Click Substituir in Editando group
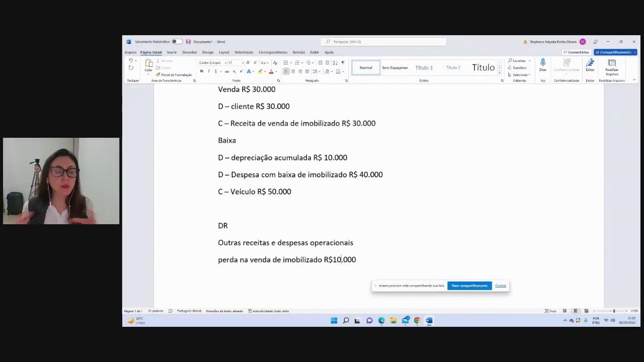 [x=518, y=68]
